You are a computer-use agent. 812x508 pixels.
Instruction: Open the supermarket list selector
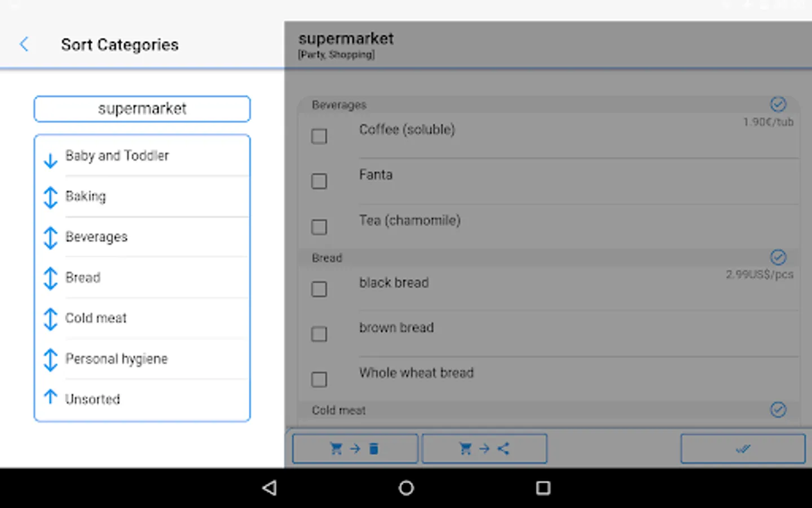pos(142,109)
